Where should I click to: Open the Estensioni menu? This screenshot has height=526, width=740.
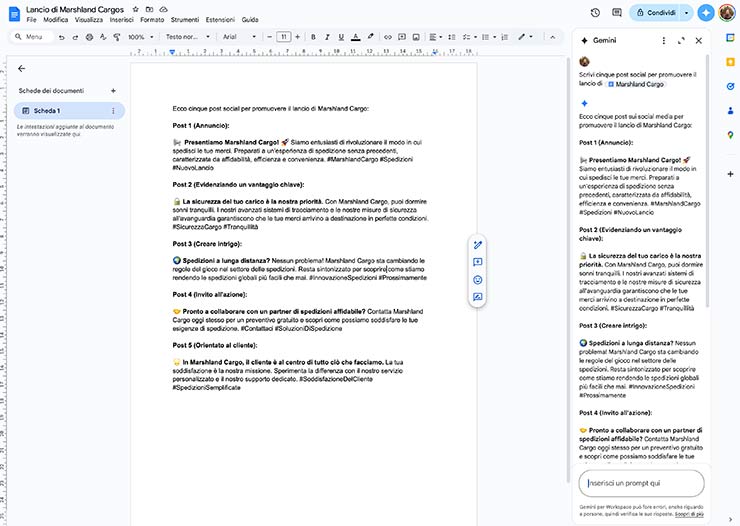tap(220, 20)
